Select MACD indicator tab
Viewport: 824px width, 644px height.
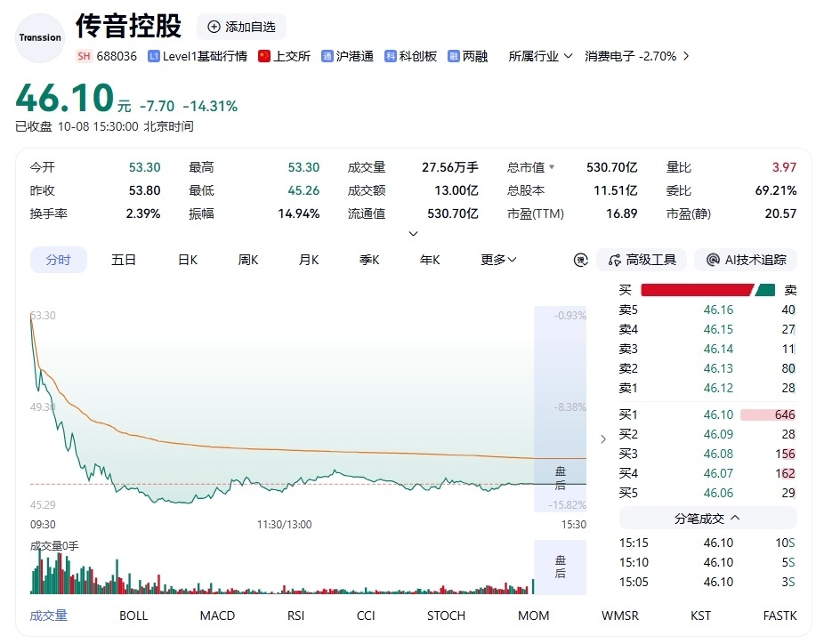[217, 616]
